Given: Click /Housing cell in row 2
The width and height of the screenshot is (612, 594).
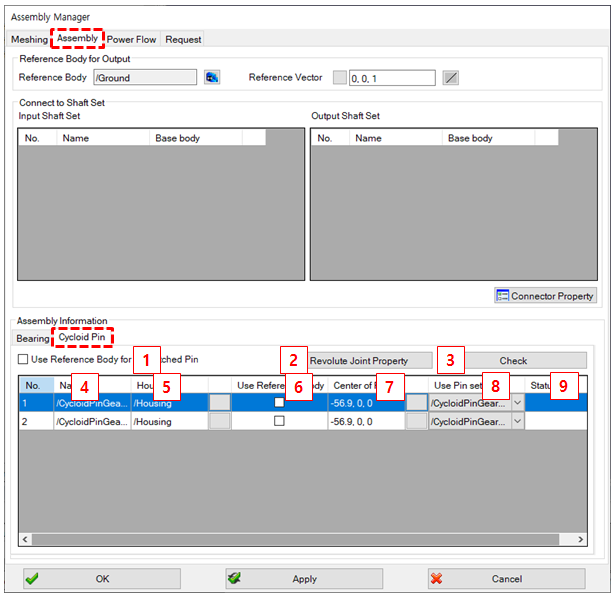Looking at the screenshot, I should tap(170, 421).
